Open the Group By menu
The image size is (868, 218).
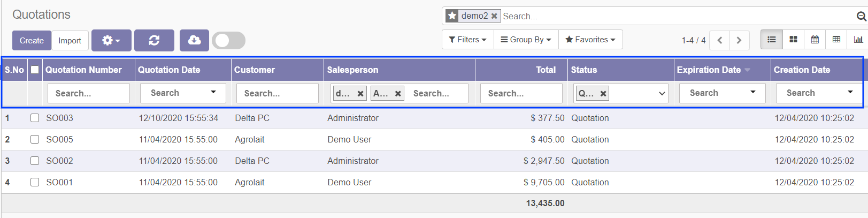click(526, 40)
